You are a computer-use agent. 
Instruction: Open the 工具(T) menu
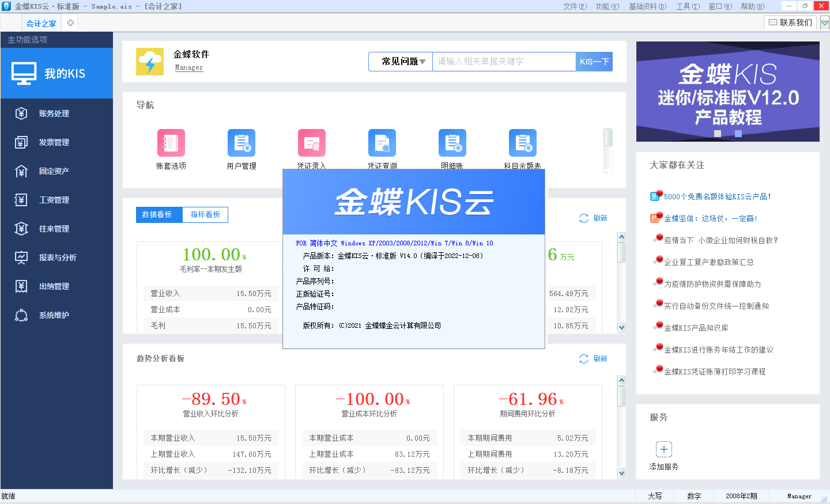(688, 6)
